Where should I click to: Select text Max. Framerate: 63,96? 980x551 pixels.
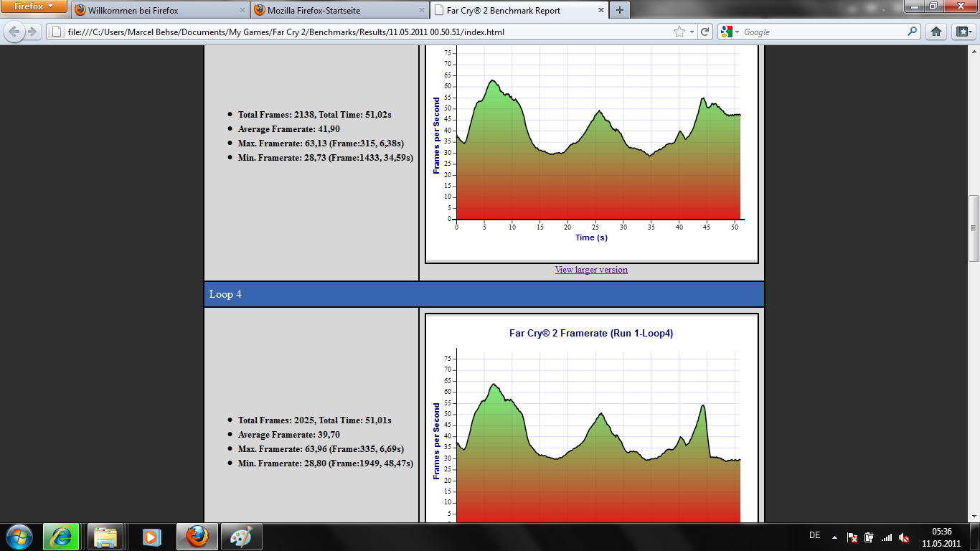[x=282, y=449]
